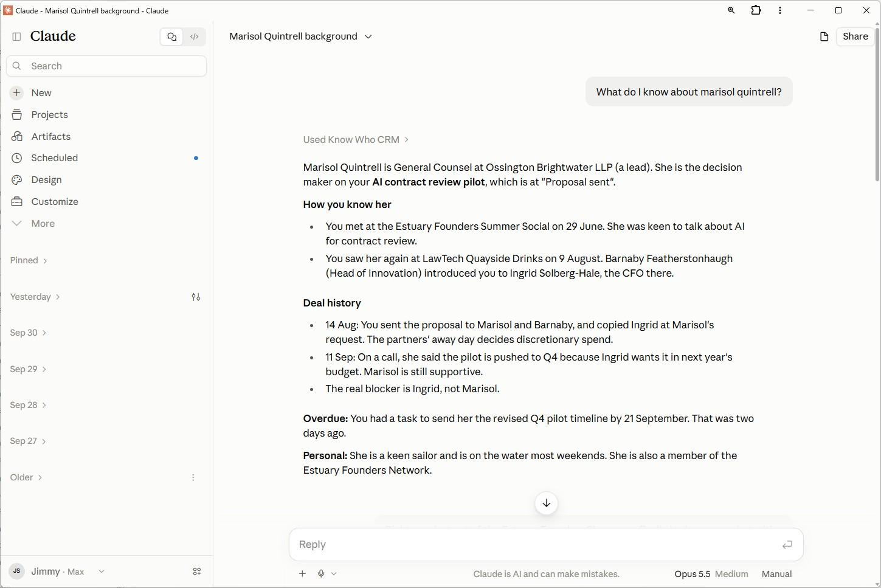The width and height of the screenshot is (881, 588).
Task: Jump to bottom with the down arrow button
Action: [546, 503]
